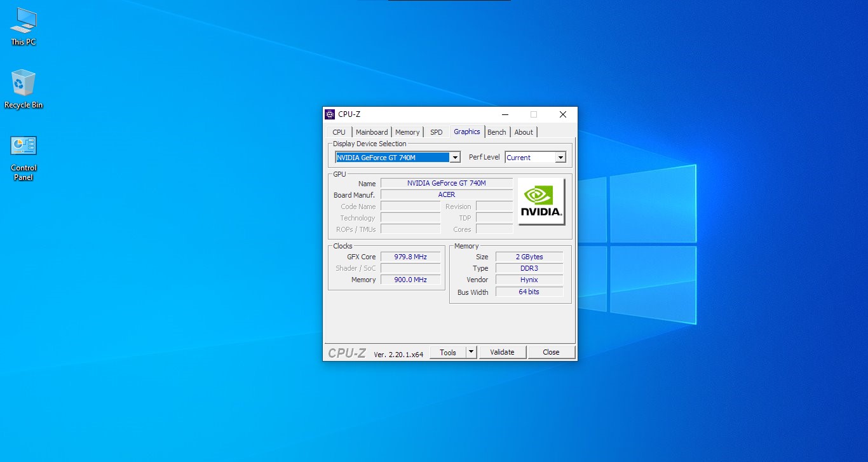
Task: Click the GPU Name field value
Action: tap(447, 183)
